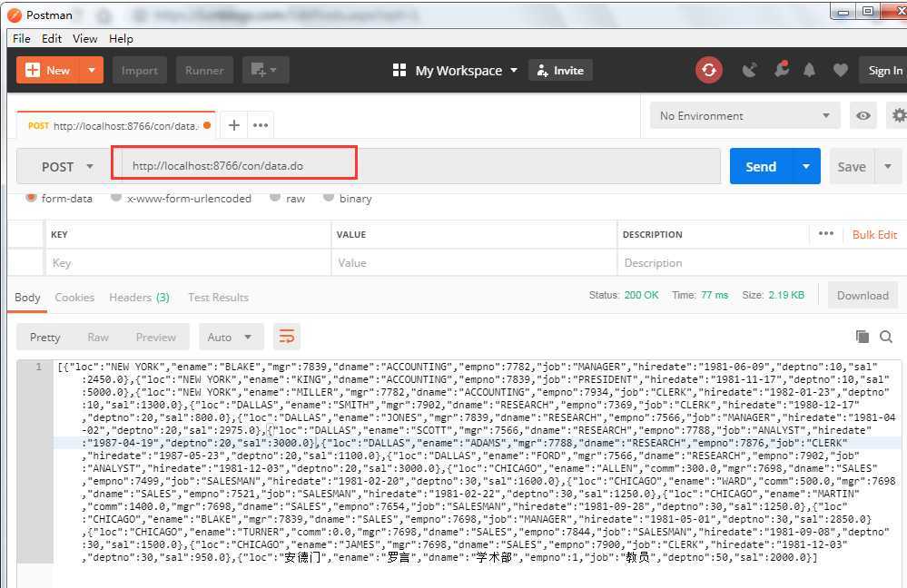Open manage environments gear icon

pyautogui.click(x=898, y=115)
